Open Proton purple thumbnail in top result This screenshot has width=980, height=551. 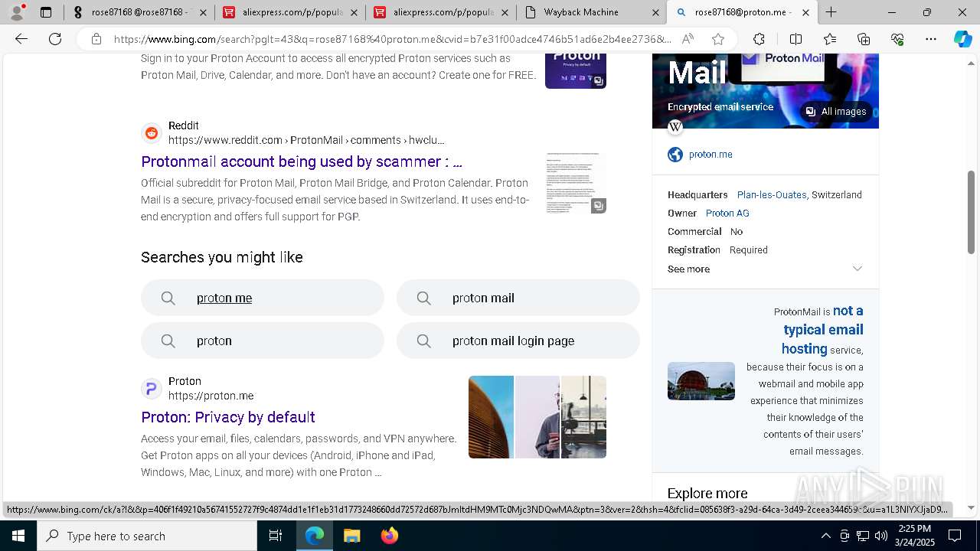pyautogui.click(x=576, y=71)
